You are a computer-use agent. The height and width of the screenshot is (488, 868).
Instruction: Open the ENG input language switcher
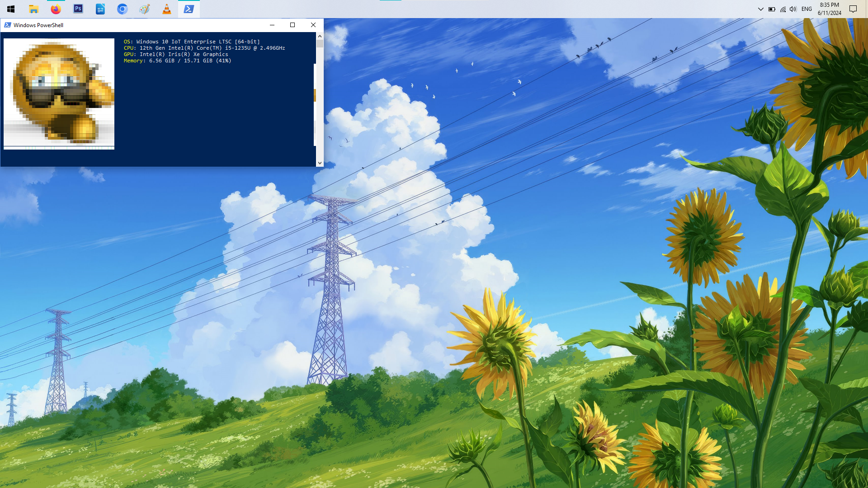pyautogui.click(x=807, y=9)
